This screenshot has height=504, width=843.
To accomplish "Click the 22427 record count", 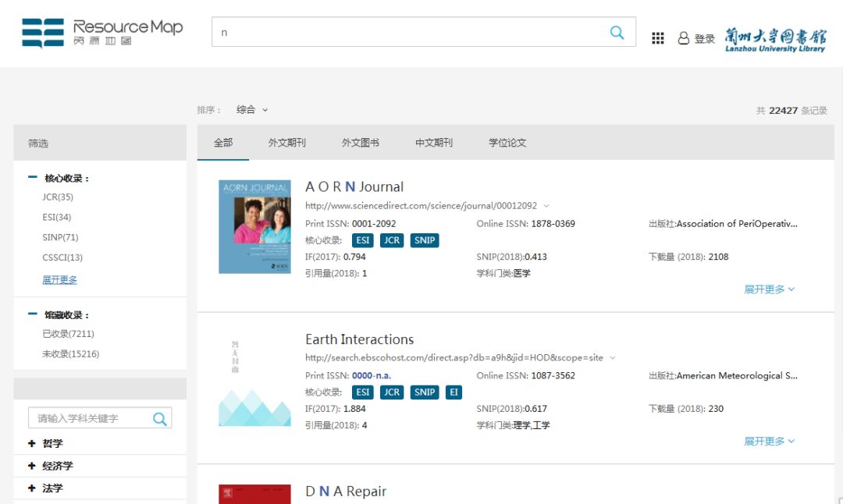I will (784, 111).
